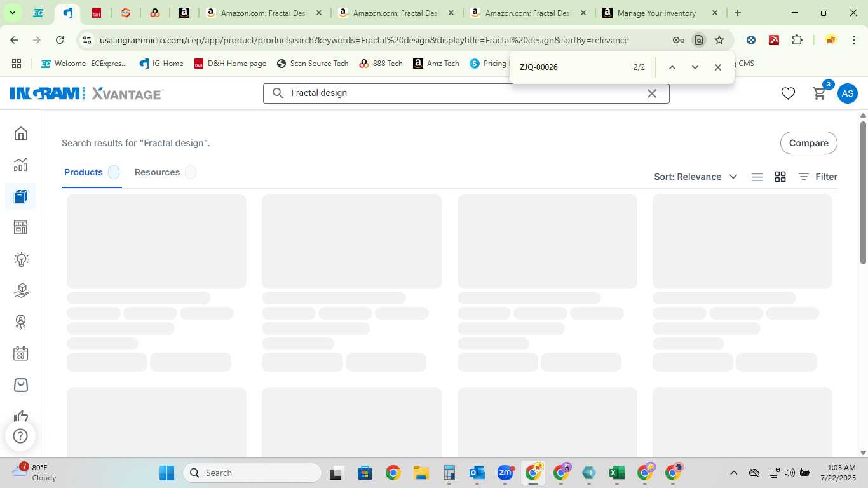The height and width of the screenshot is (488, 868).
Task: Open the Scan Source Tech bookmark
Action: pyautogui.click(x=313, y=64)
